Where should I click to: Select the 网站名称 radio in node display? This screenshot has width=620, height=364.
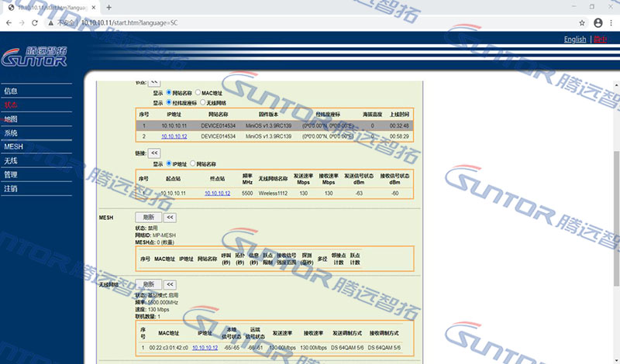pyautogui.click(x=170, y=93)
